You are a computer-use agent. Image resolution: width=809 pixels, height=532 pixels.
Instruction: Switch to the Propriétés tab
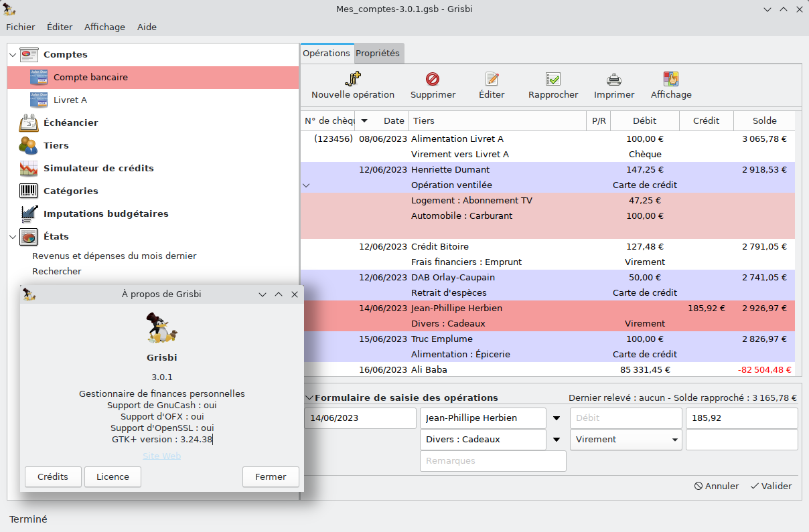click(378, 53)
